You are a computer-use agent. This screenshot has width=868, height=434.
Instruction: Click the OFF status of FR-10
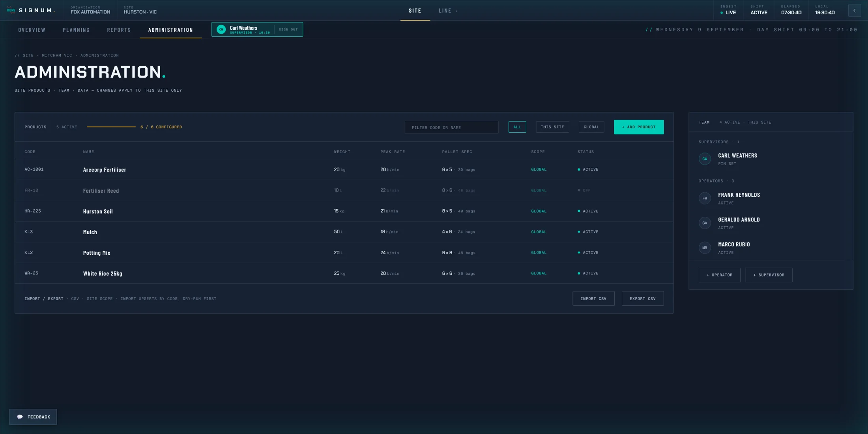click(584, 190)
